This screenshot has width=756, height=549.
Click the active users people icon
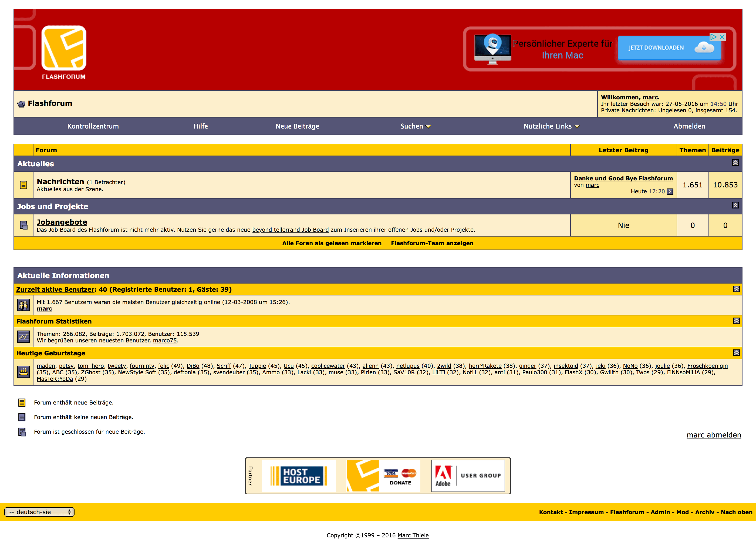pos(23,305)
